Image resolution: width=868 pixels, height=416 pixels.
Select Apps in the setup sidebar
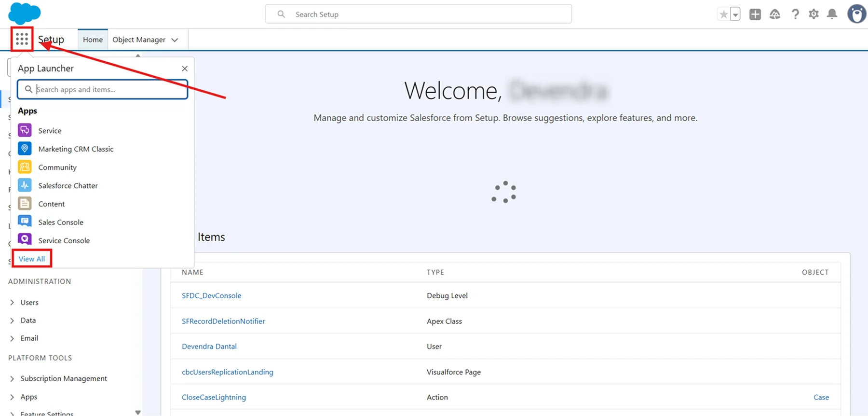coord(29,397)
